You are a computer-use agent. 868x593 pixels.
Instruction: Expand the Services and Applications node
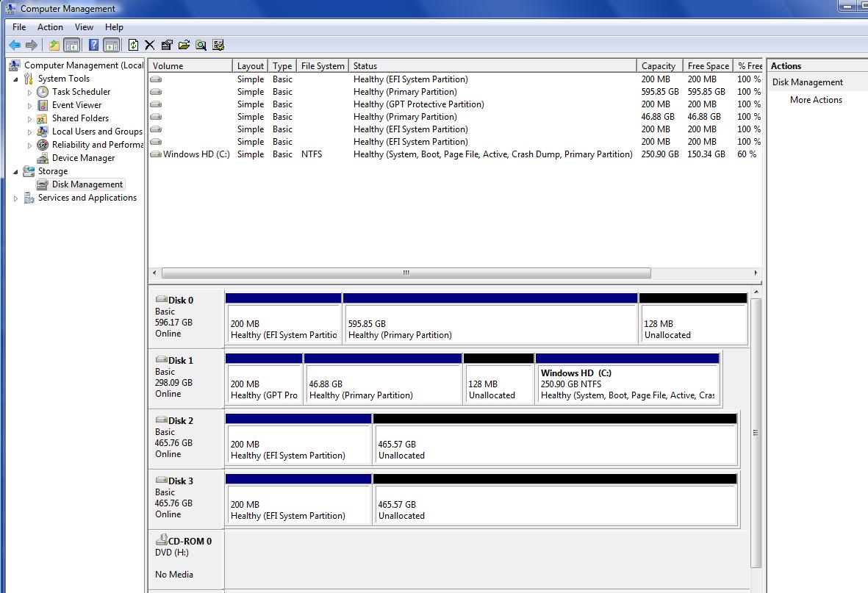tap(16, 198)
